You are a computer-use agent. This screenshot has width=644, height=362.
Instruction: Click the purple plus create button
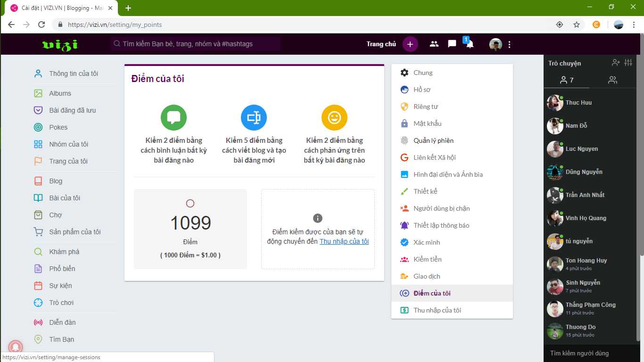pyautogui.click(x=410, y=44)
